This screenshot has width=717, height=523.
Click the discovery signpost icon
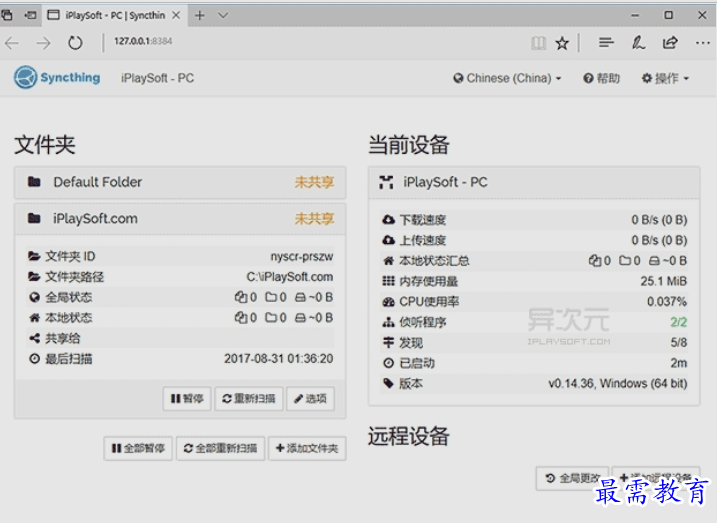point(388,342)
